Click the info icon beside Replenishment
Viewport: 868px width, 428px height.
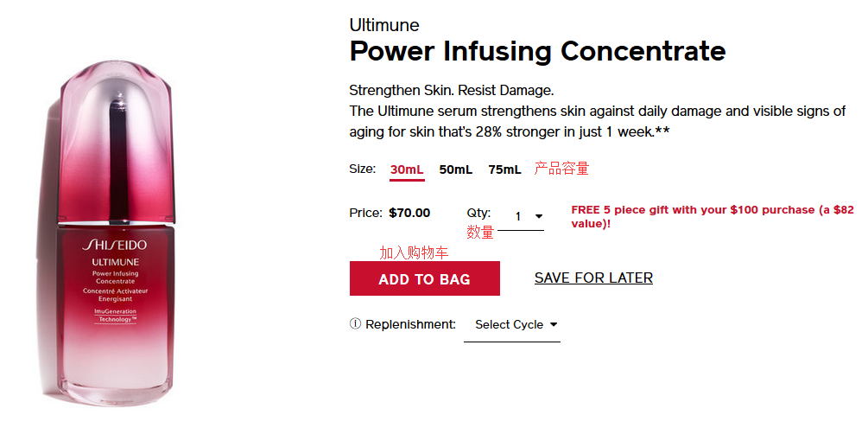(x=355, y=325)
